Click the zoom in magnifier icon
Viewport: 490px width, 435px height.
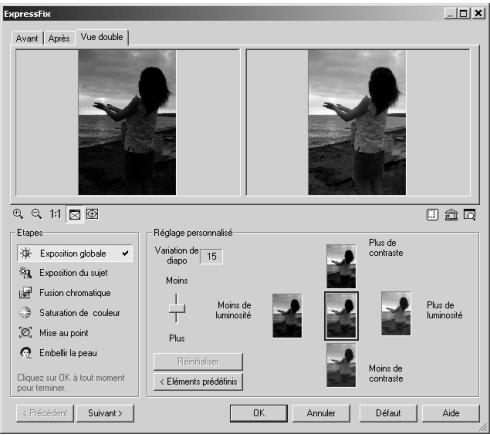click(x=18, y=214)
